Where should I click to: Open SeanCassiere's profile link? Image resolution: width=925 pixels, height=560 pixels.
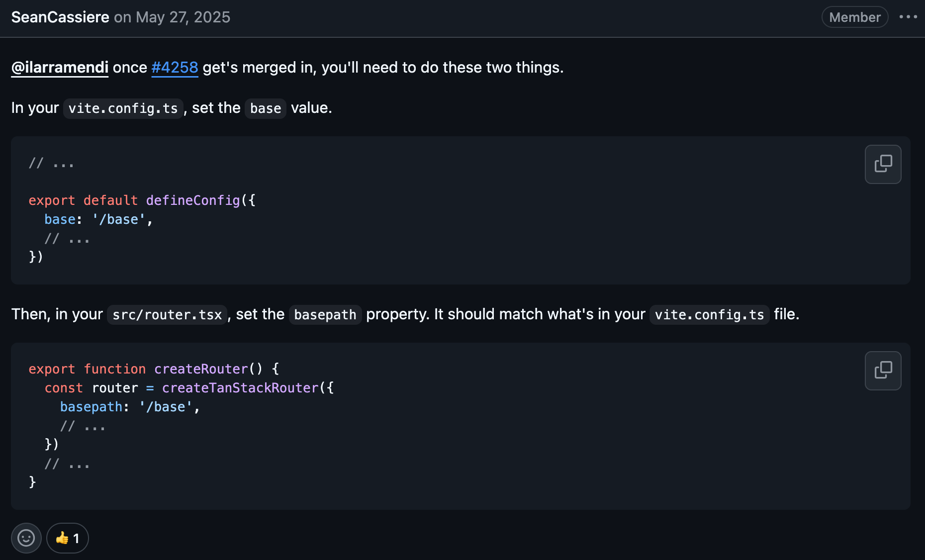tap(60, 17)
